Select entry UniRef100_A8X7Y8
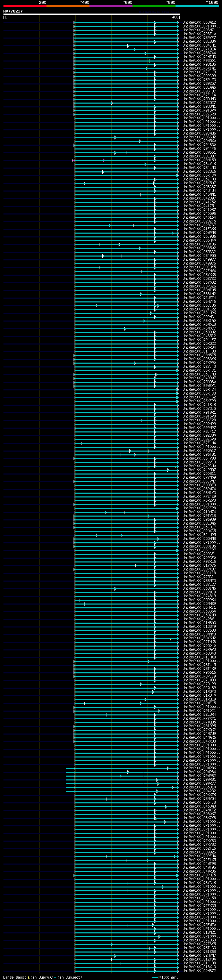The image size is (222, 980). tap(199, 818)
